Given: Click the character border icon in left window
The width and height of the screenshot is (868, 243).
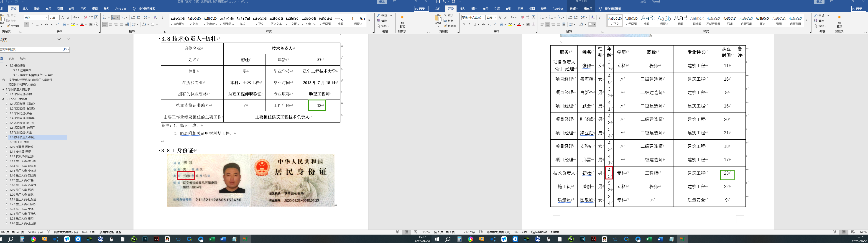Looking at the screenshot, I should 96,17.
